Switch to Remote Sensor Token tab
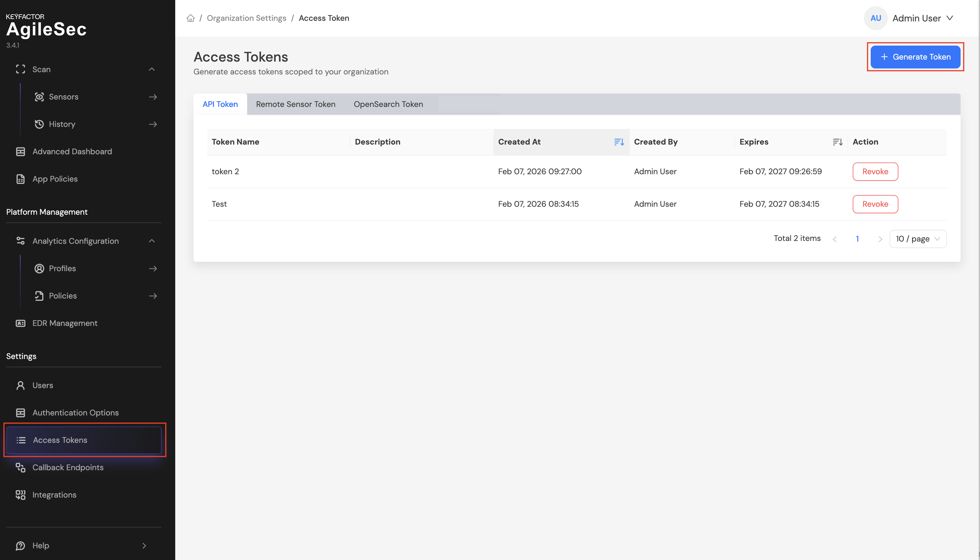The image size is (980, 560). [x=295, y=104]
